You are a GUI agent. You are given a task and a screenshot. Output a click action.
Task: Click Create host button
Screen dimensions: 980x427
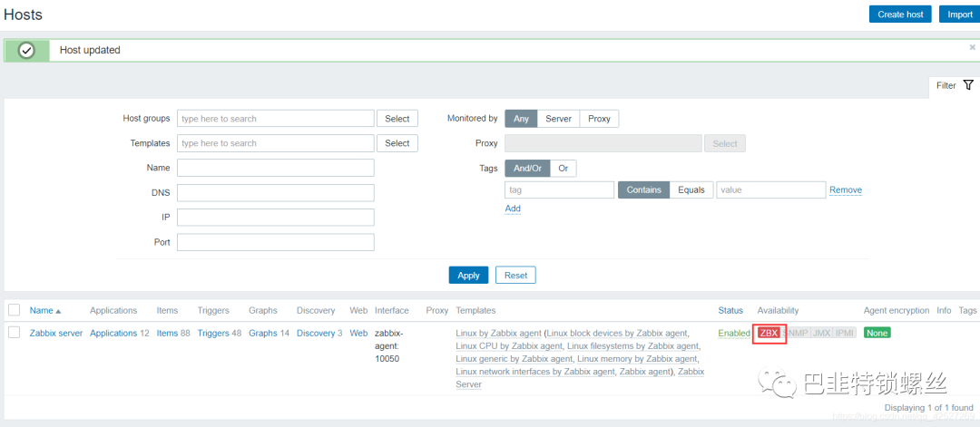900,15
